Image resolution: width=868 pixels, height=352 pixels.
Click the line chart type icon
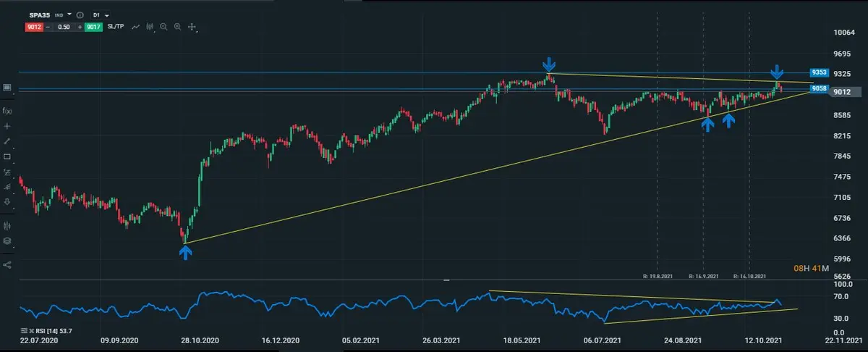click(135, 27)
